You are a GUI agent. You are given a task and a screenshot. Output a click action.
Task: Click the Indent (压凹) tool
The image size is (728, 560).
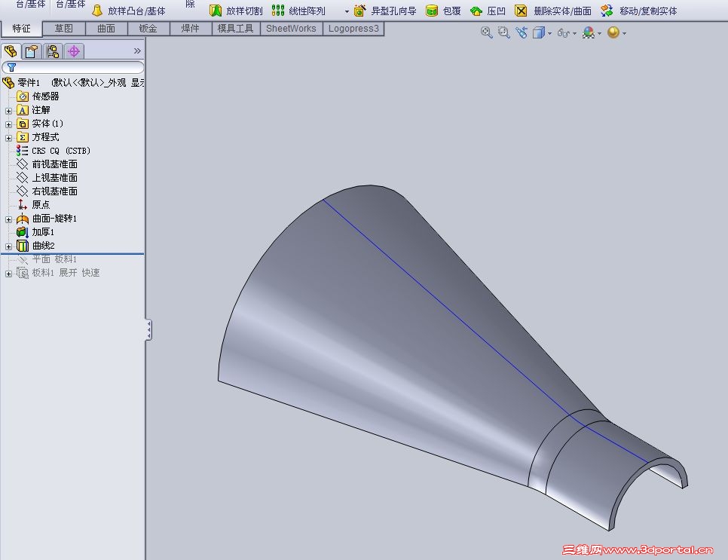pos(488,11)
